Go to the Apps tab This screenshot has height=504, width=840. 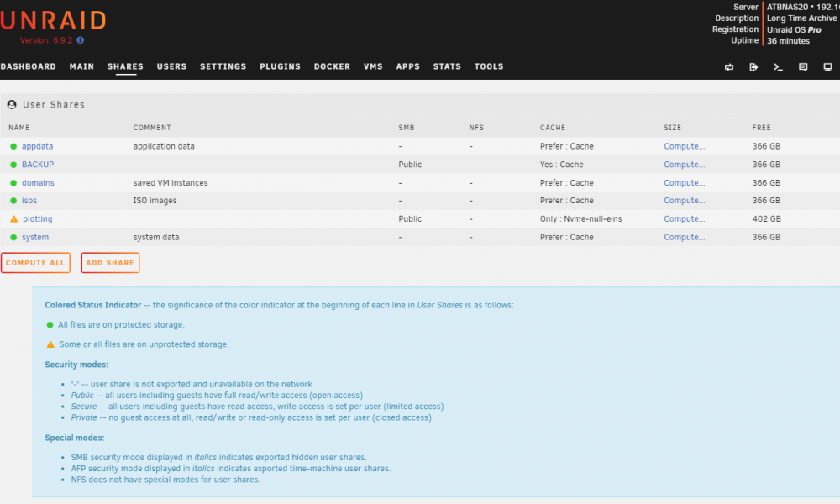point(407,66)
